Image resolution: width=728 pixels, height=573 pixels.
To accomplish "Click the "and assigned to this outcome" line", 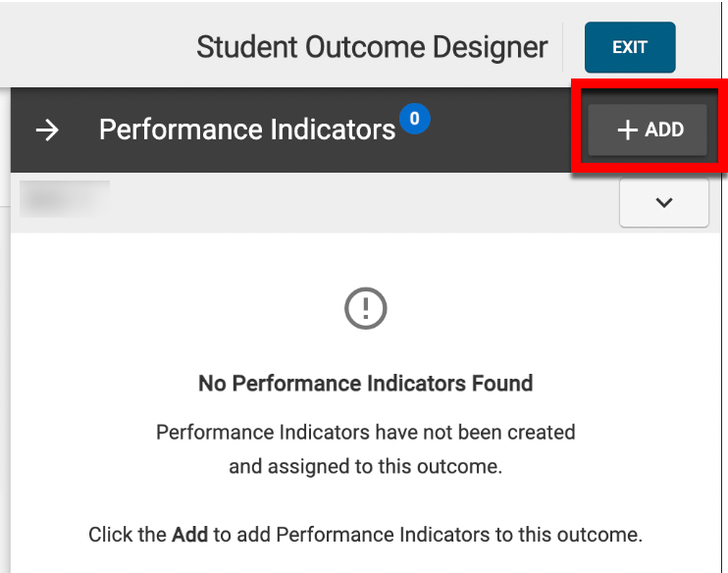I will (365, 467).
